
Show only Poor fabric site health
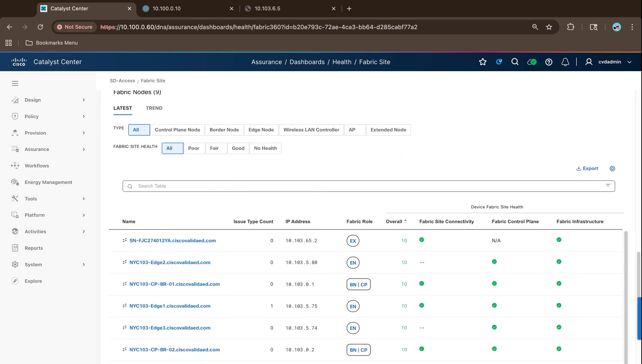[194, 148]
